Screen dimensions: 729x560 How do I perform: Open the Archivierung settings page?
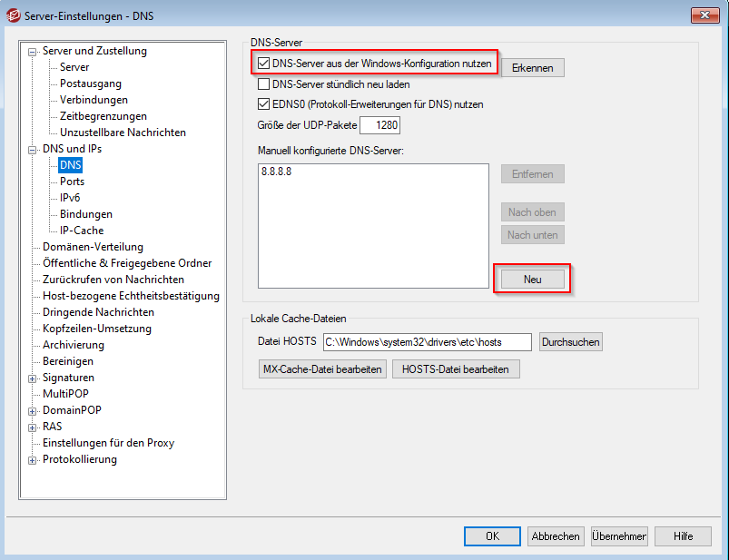[74, 345]
